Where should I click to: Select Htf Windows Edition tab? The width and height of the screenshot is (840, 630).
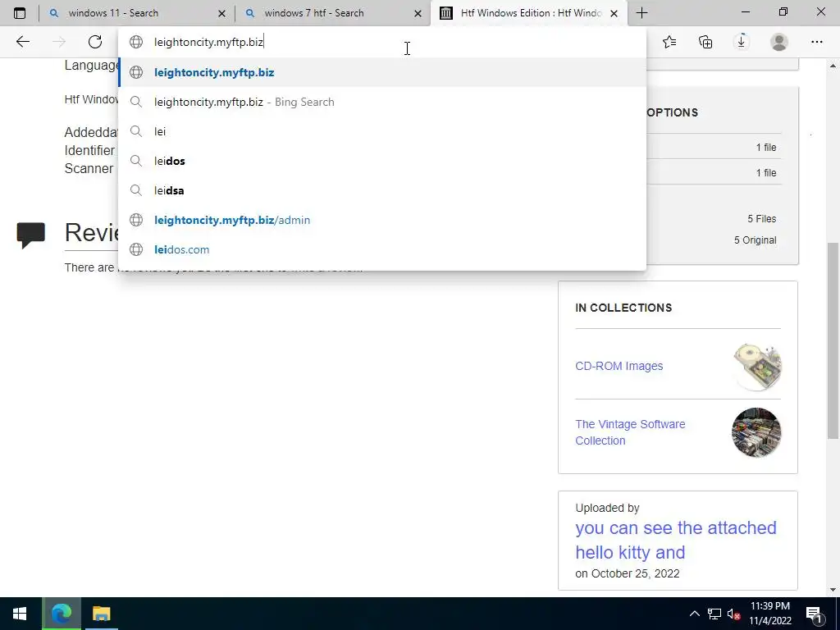click(x=529, y=13)
